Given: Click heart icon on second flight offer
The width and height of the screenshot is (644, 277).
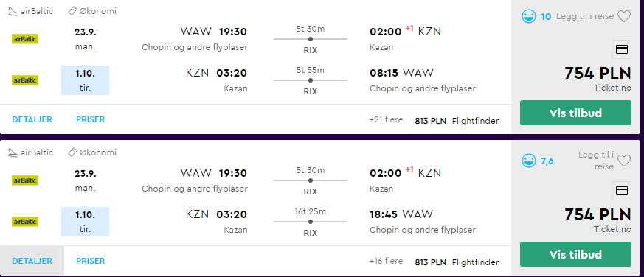Looking at the screenshot, I should point(624,161).
